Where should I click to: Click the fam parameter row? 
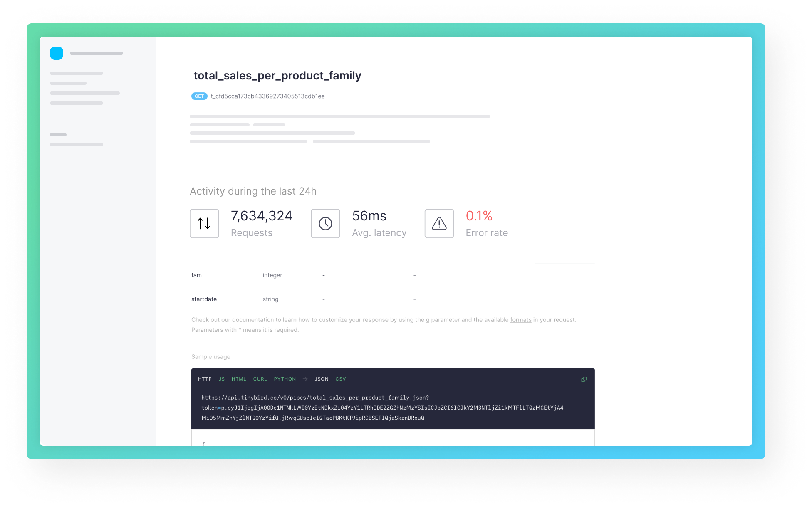point(196,275)
